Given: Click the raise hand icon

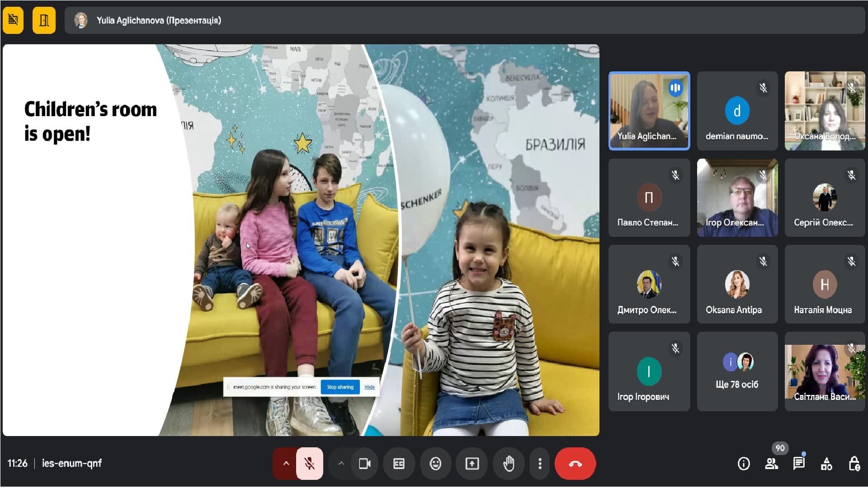Looking at the screenshot, I should (509, 464).
